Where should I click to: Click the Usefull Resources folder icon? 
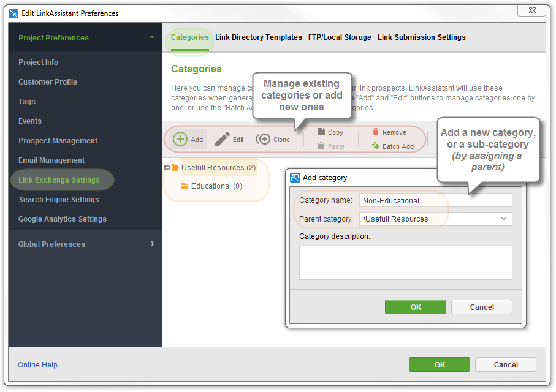click(175, 168)
